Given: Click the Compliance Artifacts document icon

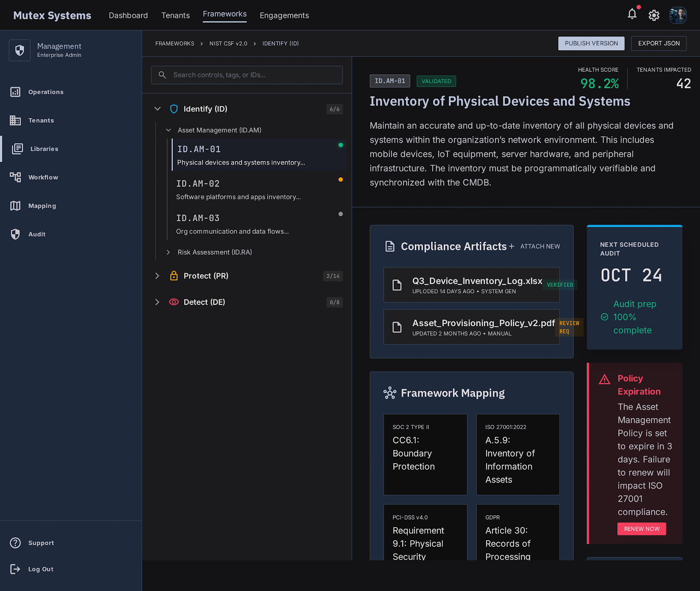Looking at the screenshot, I should tap(390, 246).
